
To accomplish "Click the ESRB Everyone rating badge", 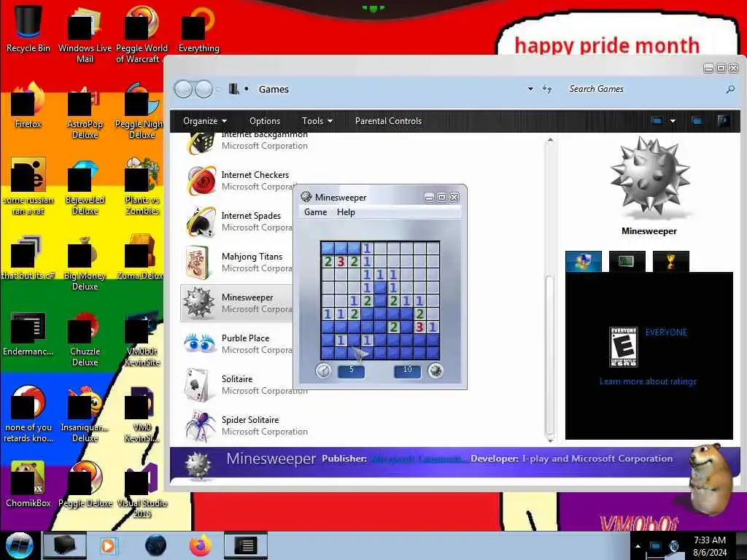I will [624, 346].
